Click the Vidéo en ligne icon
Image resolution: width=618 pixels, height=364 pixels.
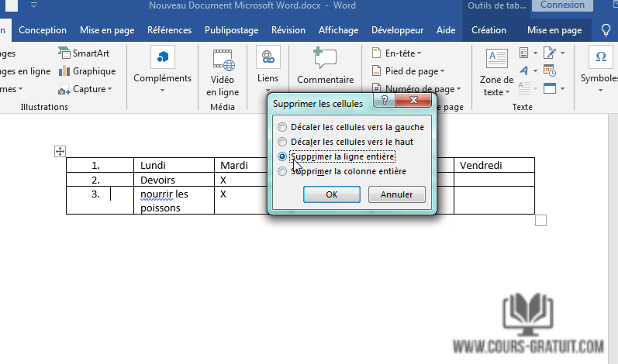point(223,59)
